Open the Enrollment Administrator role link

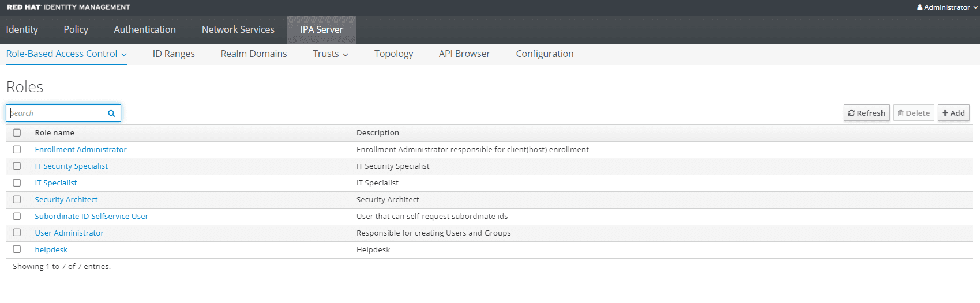pyautogui.click(x=81, y=149)
